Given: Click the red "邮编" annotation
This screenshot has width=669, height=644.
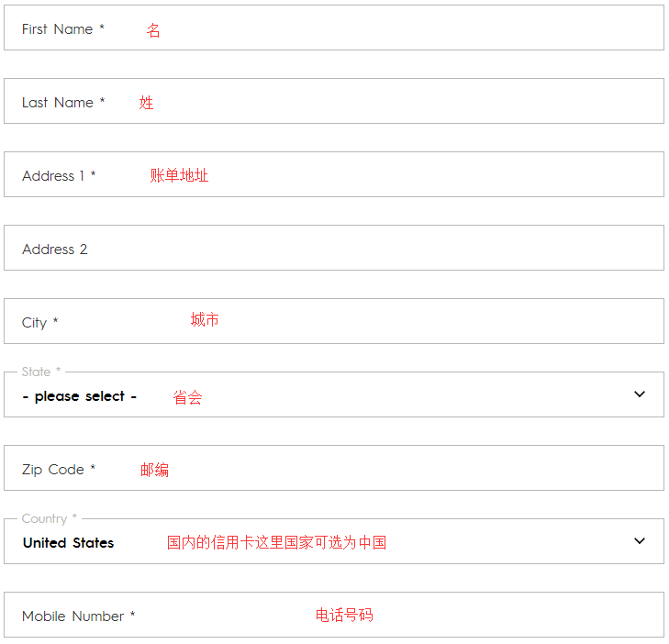Looking at the screenshot, I should click(154, 470).
